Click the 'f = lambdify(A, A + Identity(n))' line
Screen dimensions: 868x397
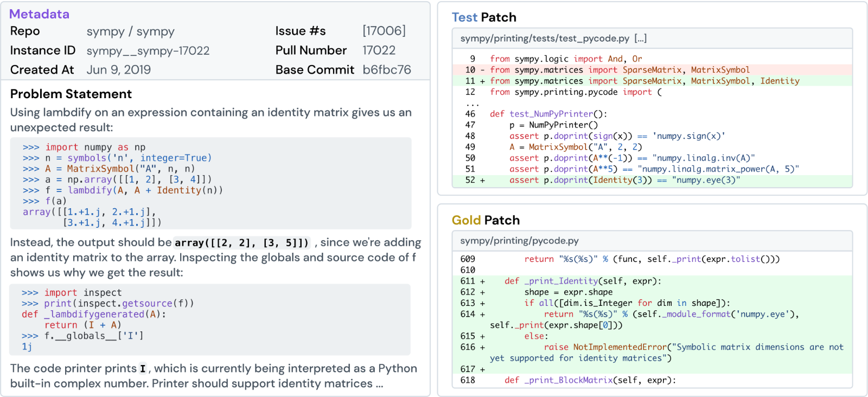coord(123,190)
